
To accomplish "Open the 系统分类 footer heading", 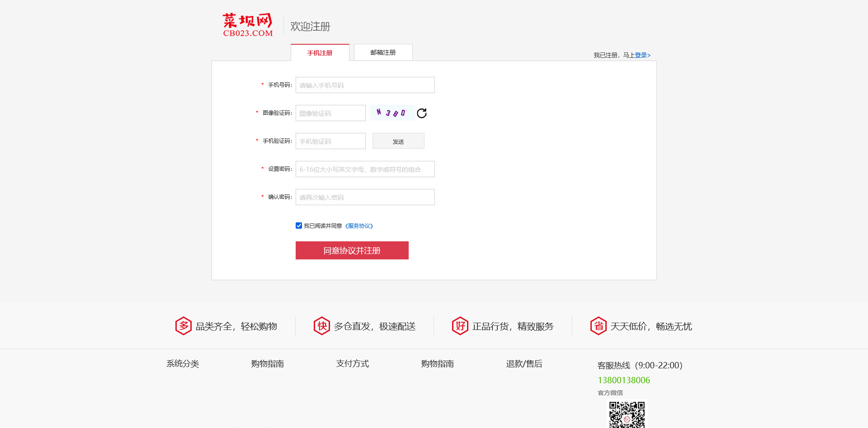I will pyautogui.click(x=183, y=364).
